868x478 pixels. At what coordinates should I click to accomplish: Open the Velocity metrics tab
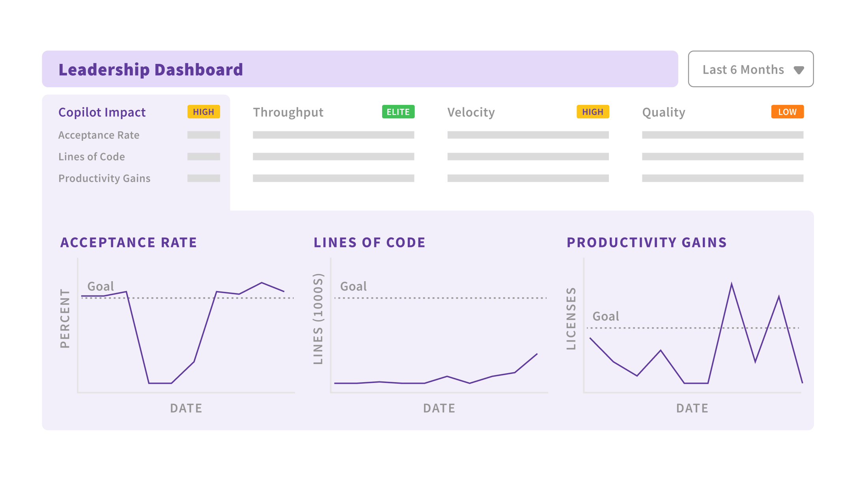pos(471,112)
